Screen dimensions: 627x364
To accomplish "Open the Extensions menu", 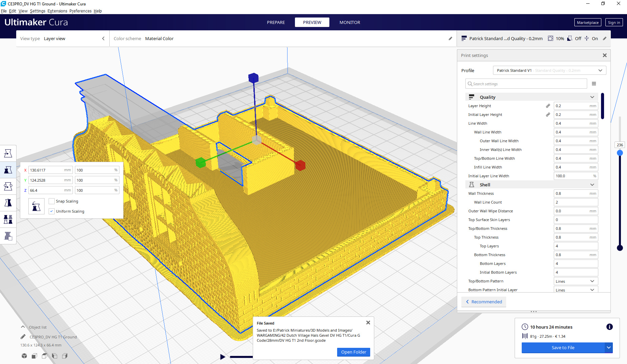I will [x=57, y=11].
